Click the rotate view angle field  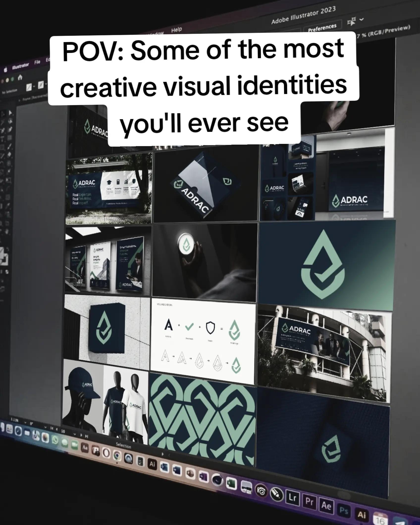coord(31,424)
